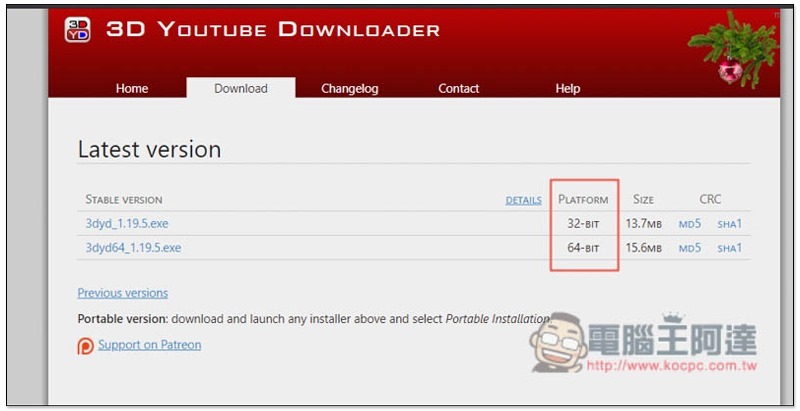Screen dimensions: 800x411
Task: Download 3dyd64_1.19.5.exe 64-bit installer
Action: (133, 248)
